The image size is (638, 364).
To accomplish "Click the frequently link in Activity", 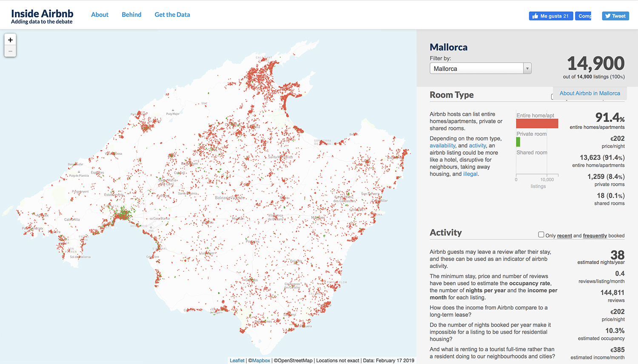I will point(595,236).
